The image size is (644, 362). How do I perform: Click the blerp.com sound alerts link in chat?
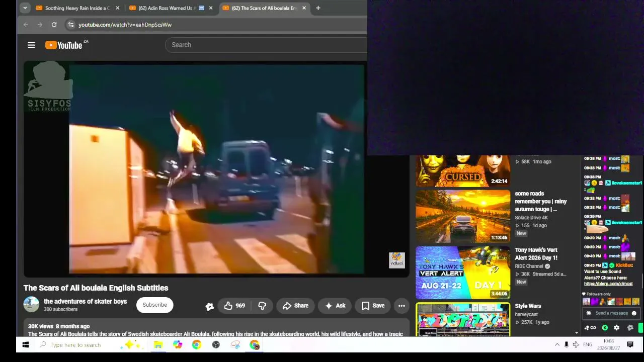click(608, 284)
